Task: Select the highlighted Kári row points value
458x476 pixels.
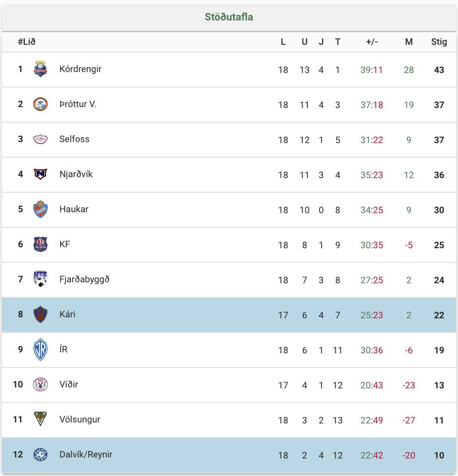Action: tap(439, 315)
